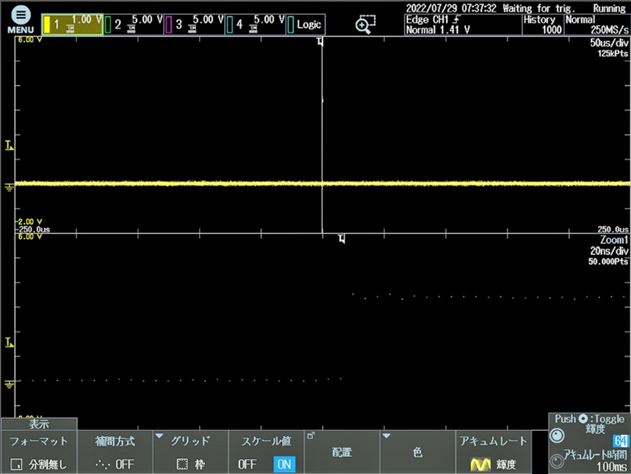Screen dimensions: 631x474
Task: Enable channel 3 display
Action: tap(193, 22)
